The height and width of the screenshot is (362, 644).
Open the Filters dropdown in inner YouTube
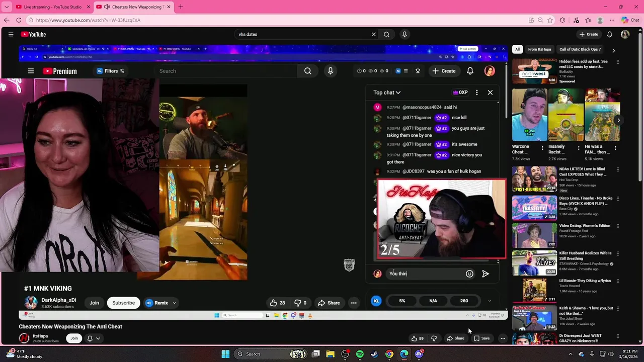click(110, 71)
